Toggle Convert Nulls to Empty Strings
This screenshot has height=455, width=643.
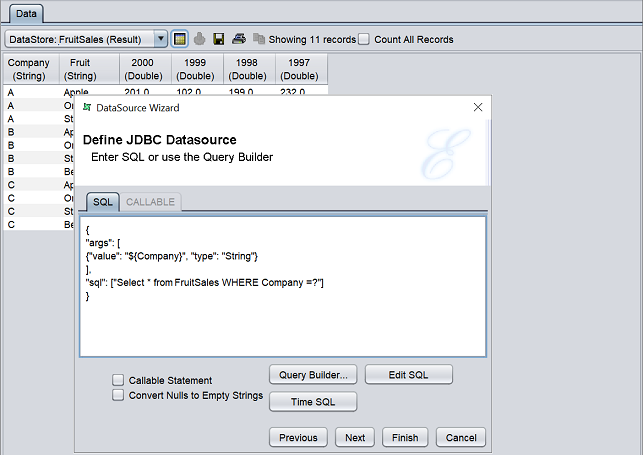click(x=118, y=395)
